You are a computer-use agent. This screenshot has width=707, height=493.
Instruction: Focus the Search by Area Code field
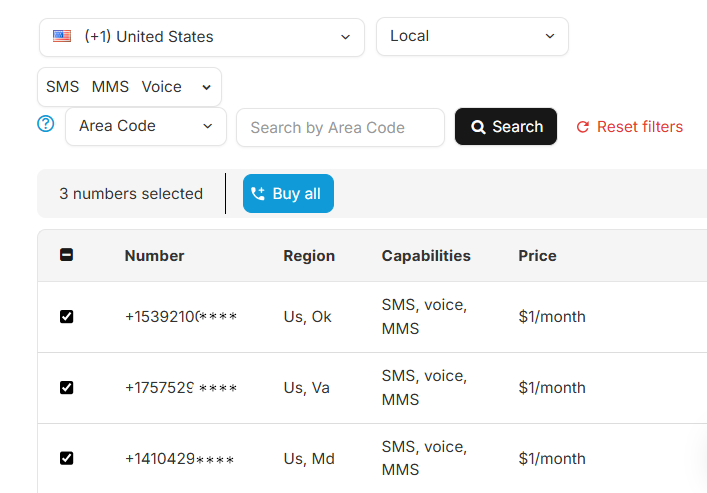pyautogui.click(x=340, y=127)
